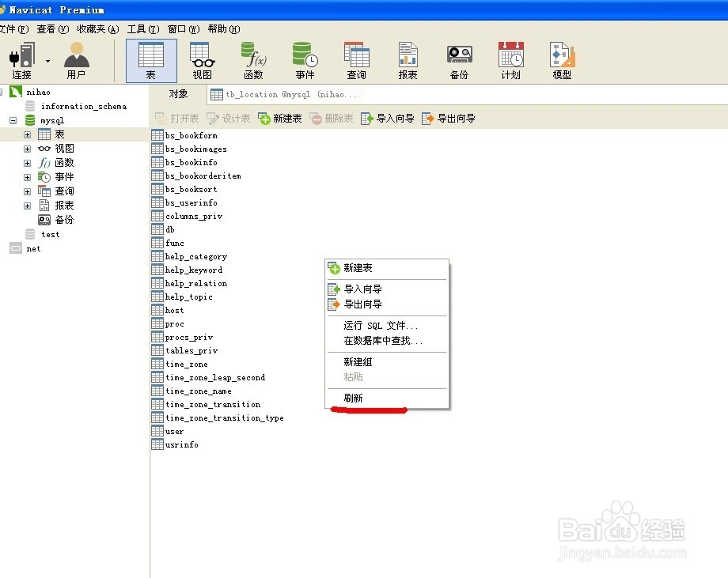Screen dimensions: 728x578
Task: Select the 用户 user toolbar icon
Action: pyautogui.click(x=76, y=61)
